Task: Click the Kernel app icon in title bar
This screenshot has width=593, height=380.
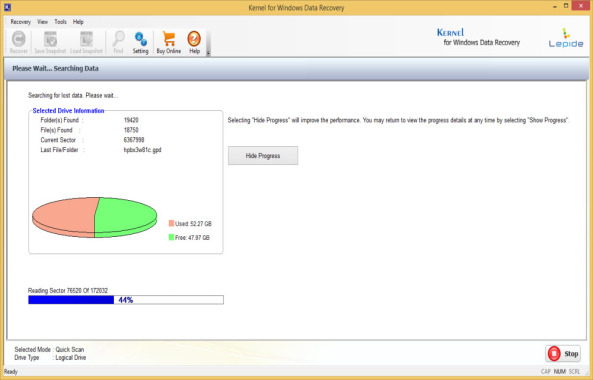Action: (7, 7)
